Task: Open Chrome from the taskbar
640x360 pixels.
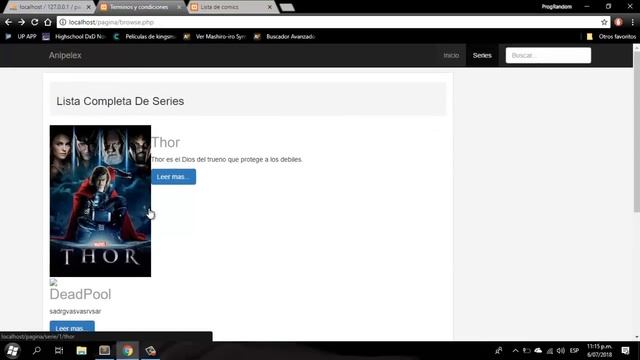Action: pos(128,351)
